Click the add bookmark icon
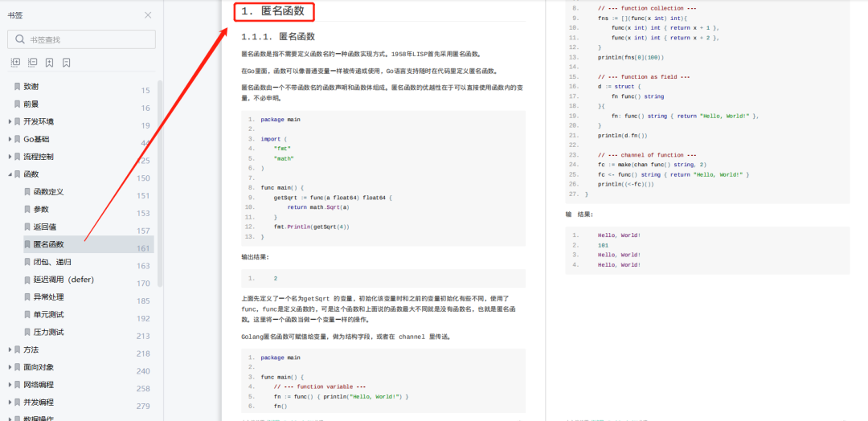The width and height of the screenshot is (868, 421). coord(49,63)
